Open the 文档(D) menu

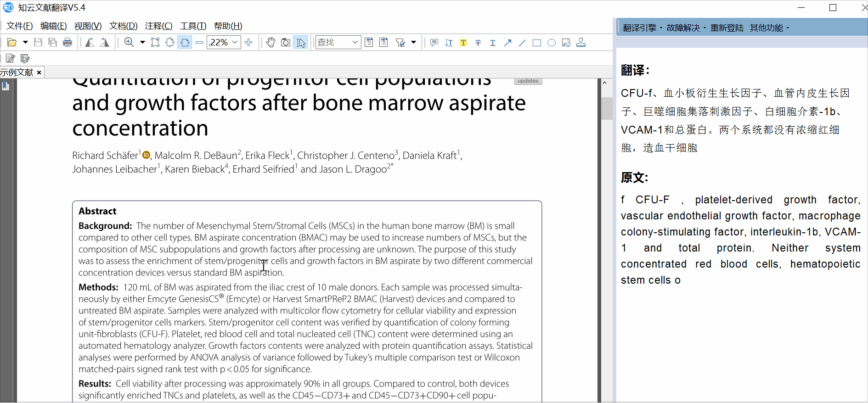(123, 26)
